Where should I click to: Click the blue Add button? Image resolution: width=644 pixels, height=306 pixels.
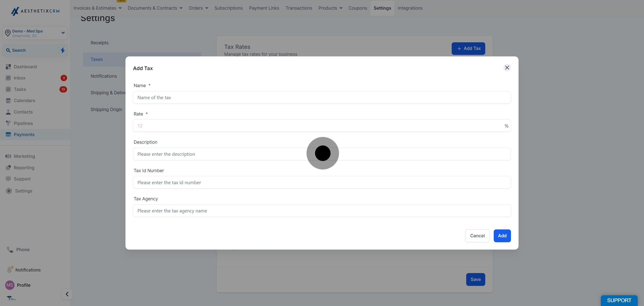(x=502, y=236)
